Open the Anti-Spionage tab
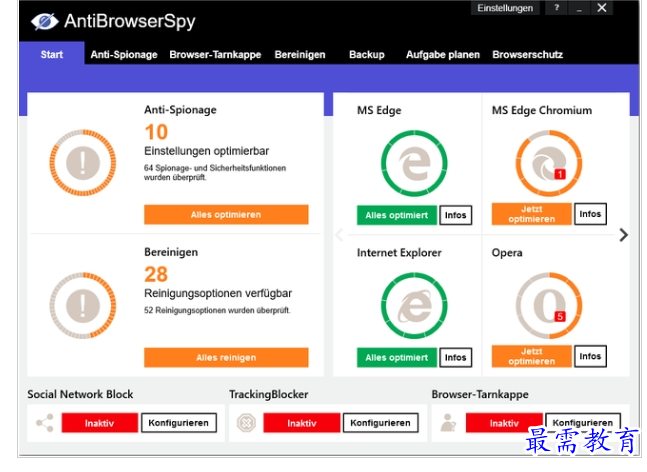This screenshot has height=472, width=647. coord(124,54)
